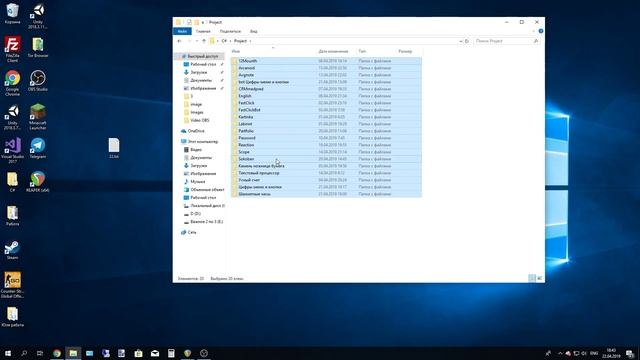
Task: Open taskbar Search magnifier
Action: 24,353
